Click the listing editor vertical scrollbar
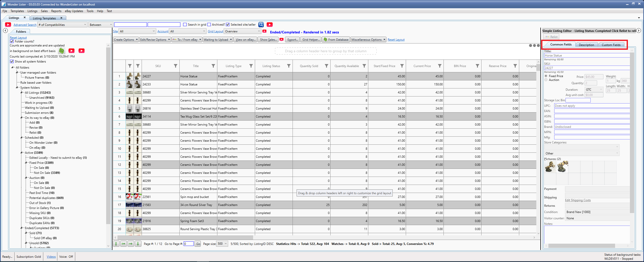 632,133
